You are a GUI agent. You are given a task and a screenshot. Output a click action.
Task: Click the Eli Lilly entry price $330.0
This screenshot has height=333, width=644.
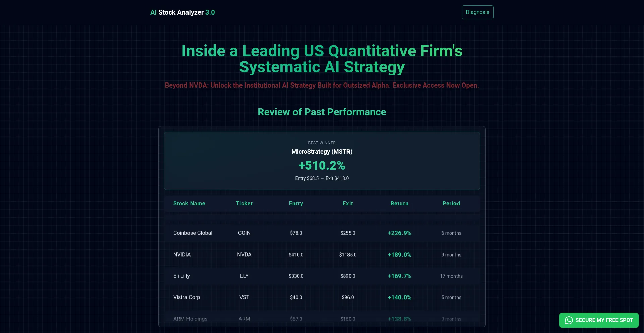click(296, 276)
